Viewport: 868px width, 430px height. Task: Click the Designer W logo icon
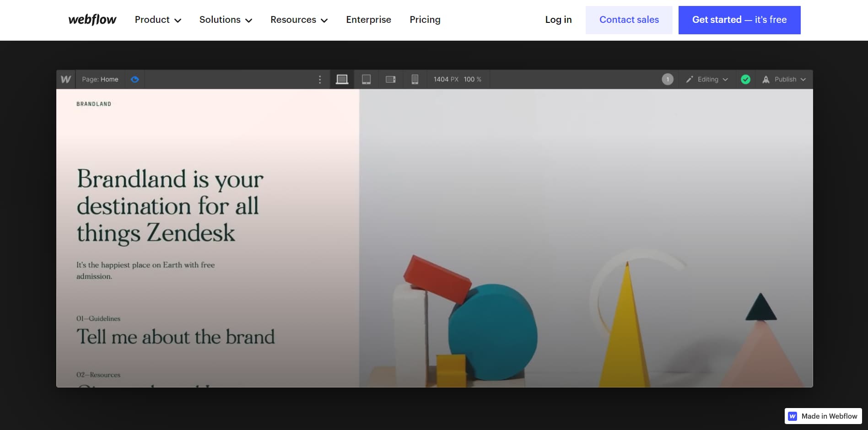coord(66,79)
